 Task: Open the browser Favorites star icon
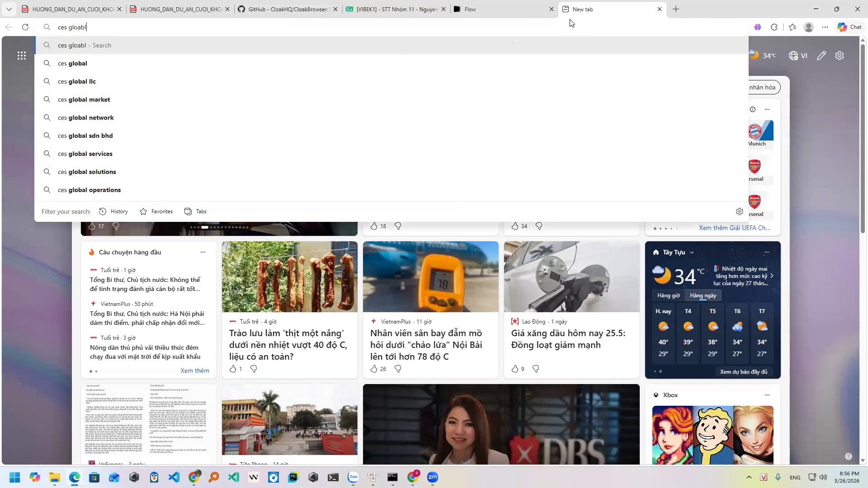(x=793, y=27)
